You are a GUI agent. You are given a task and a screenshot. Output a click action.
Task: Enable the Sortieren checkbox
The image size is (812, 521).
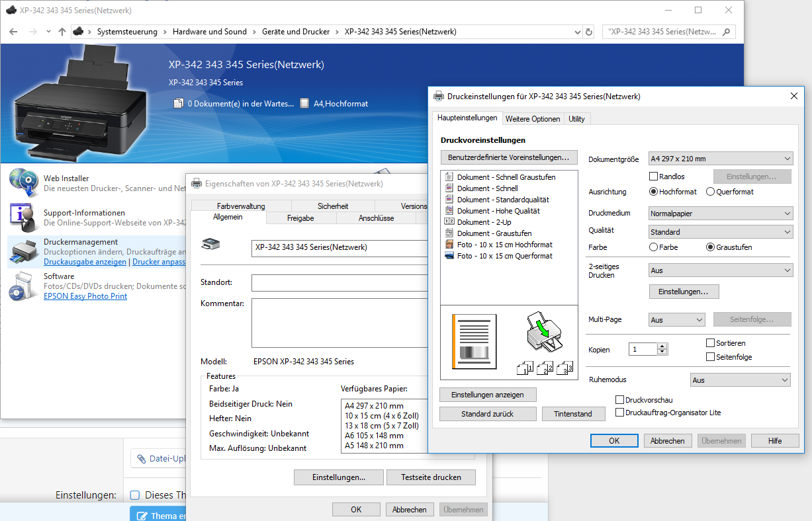tap(711, 343)
